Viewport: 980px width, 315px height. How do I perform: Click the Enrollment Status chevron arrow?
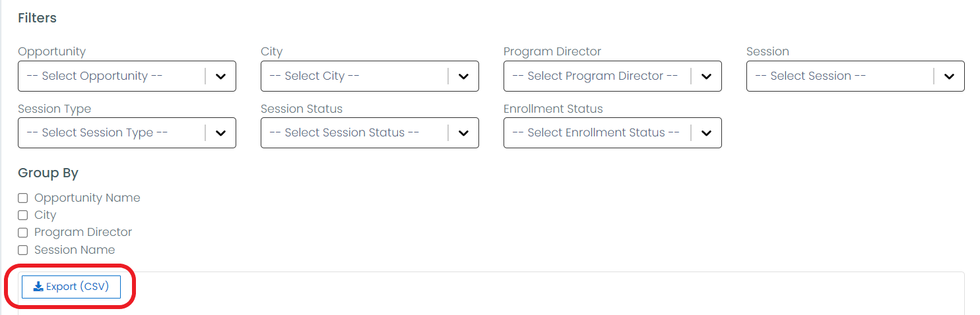tap(706, 133)
